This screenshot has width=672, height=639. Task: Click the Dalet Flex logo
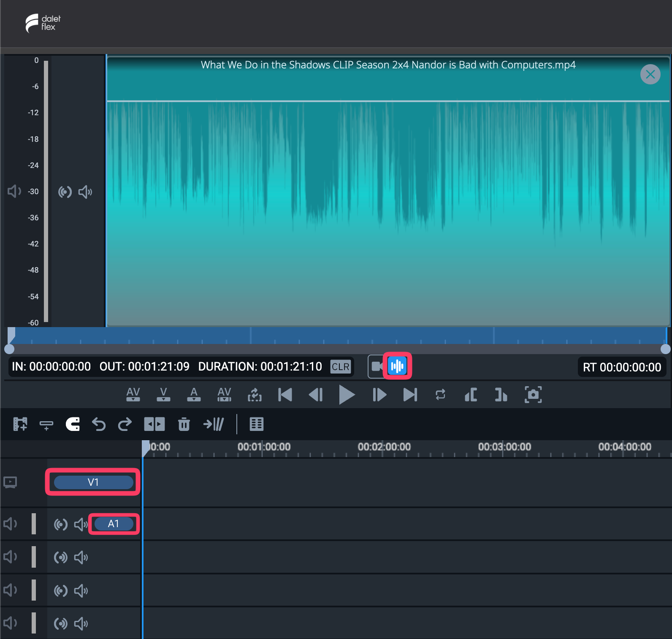coord(43,23)
